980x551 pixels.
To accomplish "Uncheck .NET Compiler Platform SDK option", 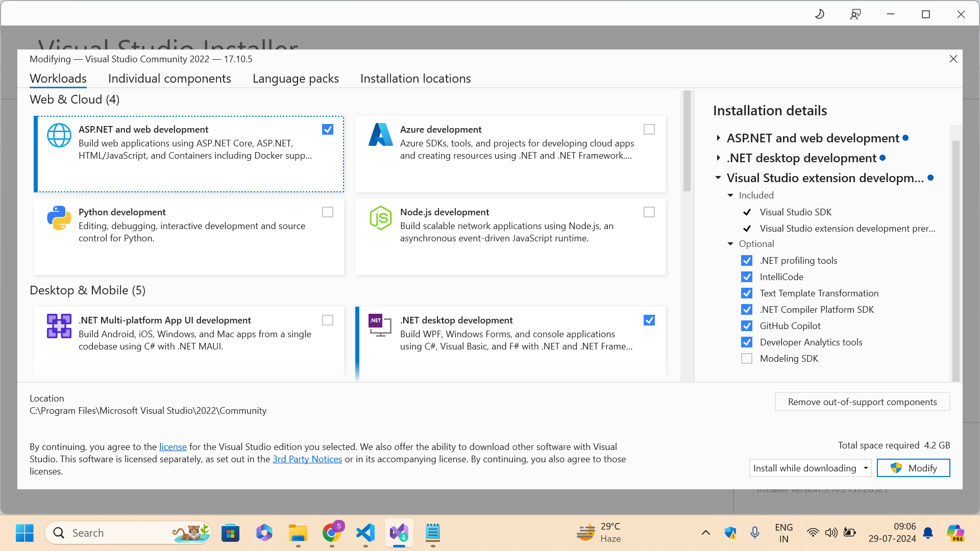I will (x=747, y=310).
